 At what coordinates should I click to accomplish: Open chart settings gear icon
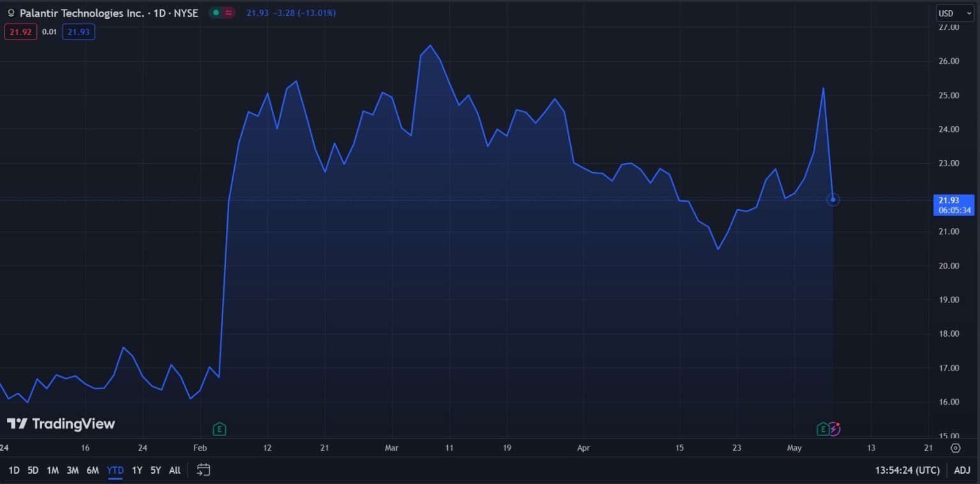[x=955, y=448]
